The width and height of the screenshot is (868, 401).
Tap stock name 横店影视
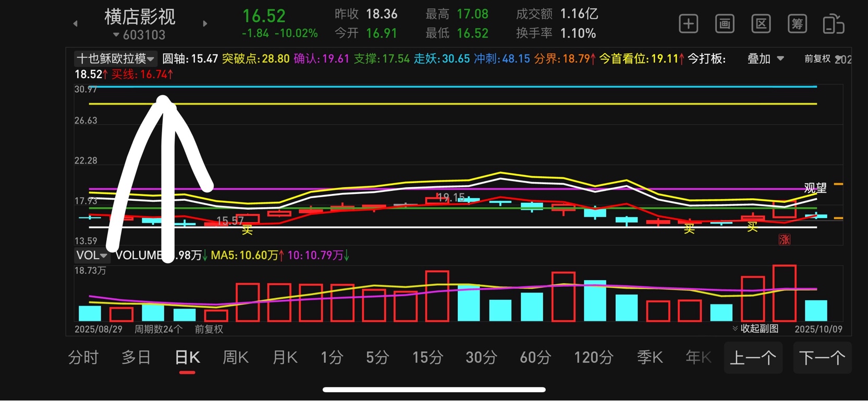[140, 17]
